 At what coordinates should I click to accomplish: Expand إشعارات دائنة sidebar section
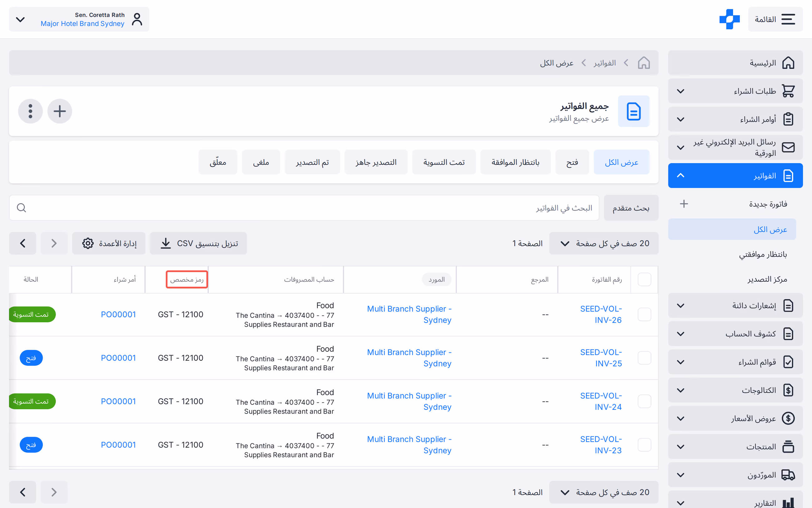[x=735, y=306]
